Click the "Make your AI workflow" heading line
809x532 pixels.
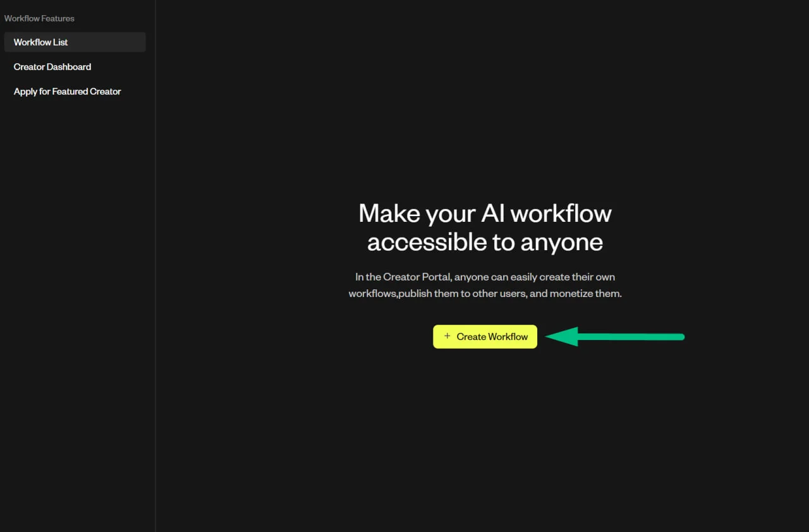485,214
